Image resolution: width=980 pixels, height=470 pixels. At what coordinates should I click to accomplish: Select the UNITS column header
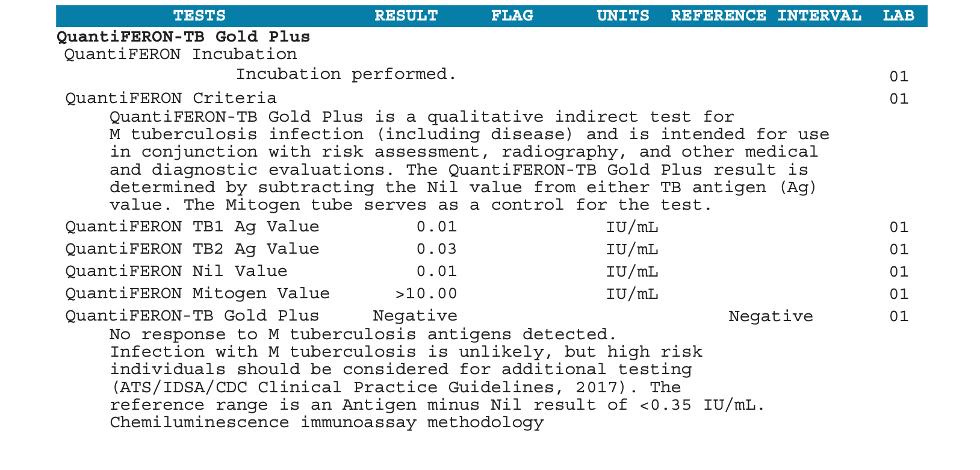click(622, 16)
